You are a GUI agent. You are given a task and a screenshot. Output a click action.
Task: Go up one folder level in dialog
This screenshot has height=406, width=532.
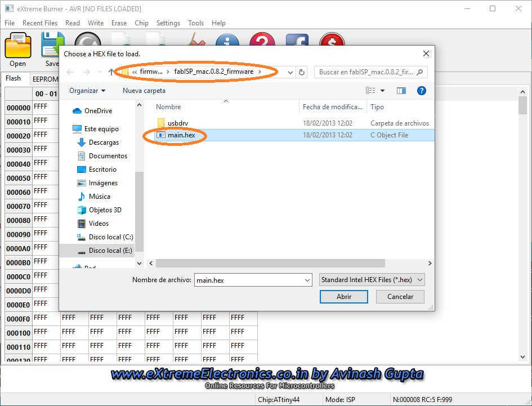point(111,72)
